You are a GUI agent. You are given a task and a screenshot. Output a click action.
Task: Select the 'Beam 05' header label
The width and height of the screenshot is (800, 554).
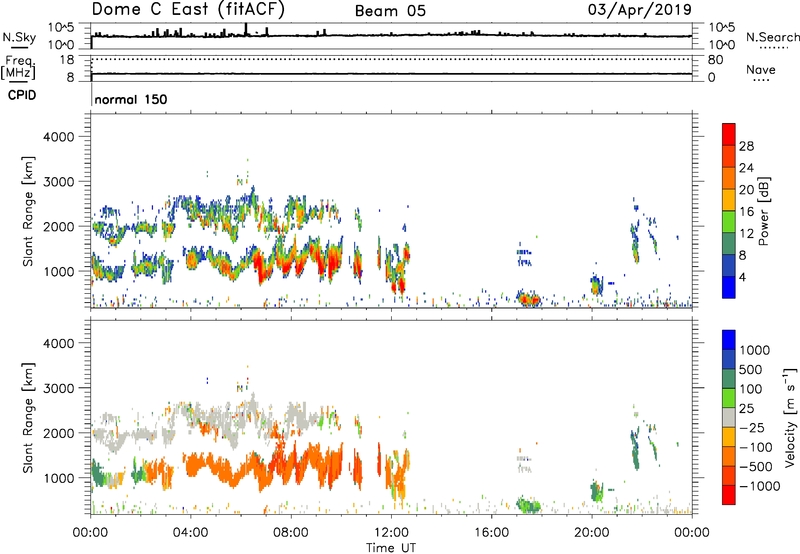point(390,11)
